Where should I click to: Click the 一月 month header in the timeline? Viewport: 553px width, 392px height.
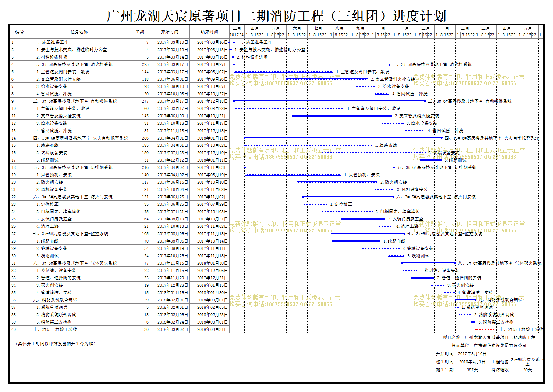tap(444, 28)
